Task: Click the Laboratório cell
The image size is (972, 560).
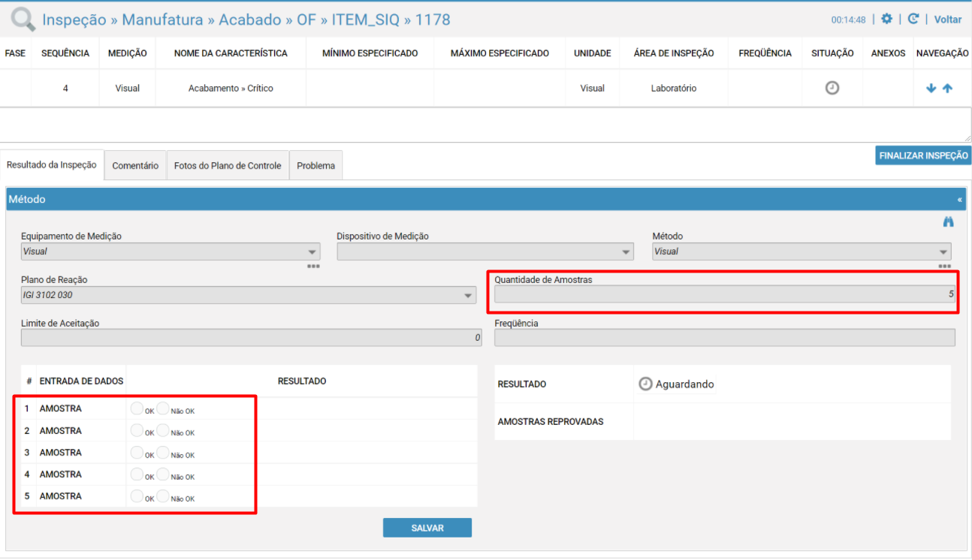Action: pos(674,88)
